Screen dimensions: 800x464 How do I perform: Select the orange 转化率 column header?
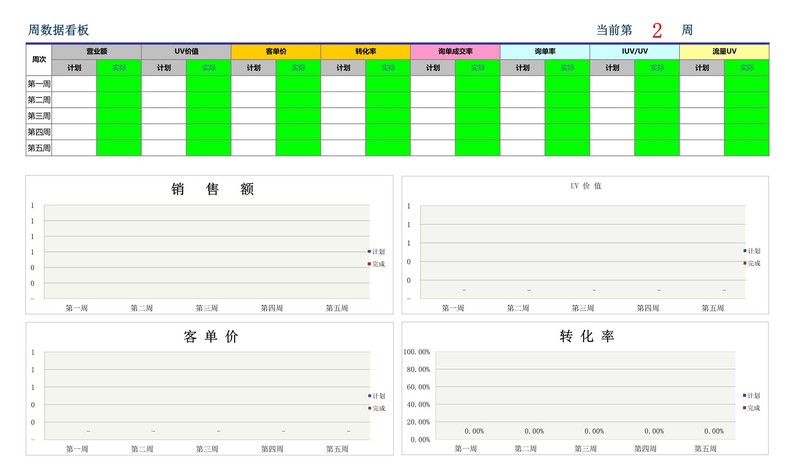[x=366, y=52]
